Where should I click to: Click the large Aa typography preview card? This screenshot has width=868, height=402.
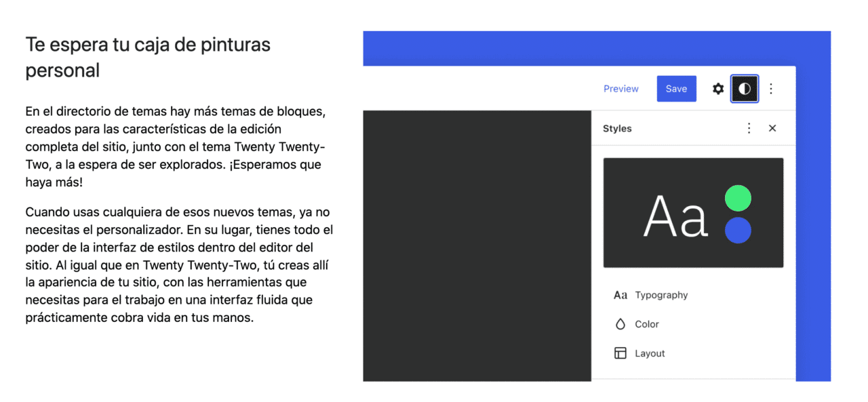(693, 212)
